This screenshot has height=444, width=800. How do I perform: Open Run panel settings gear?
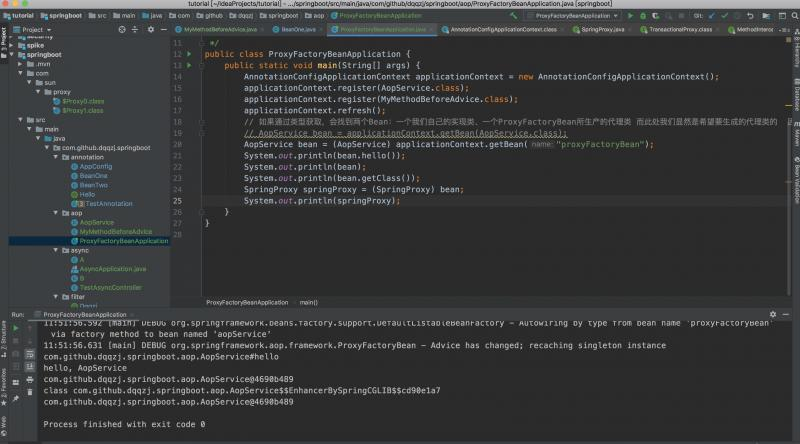(x=773, y=314)
